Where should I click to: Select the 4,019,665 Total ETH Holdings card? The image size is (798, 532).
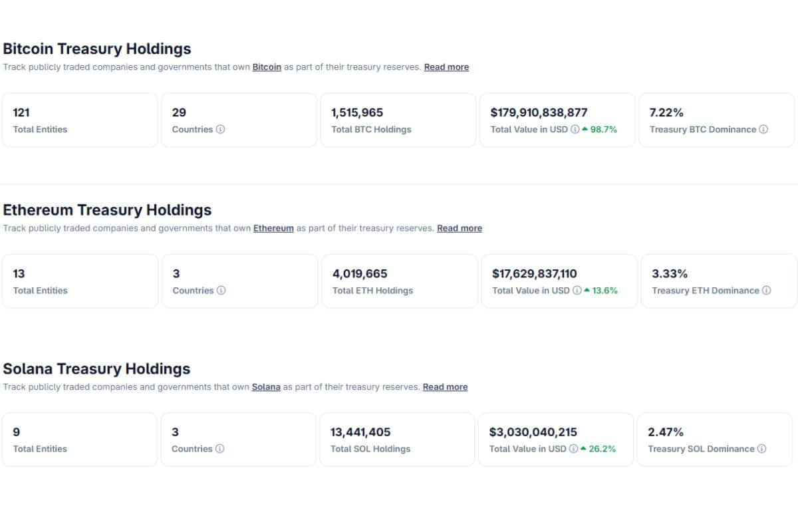coord(399,281)
